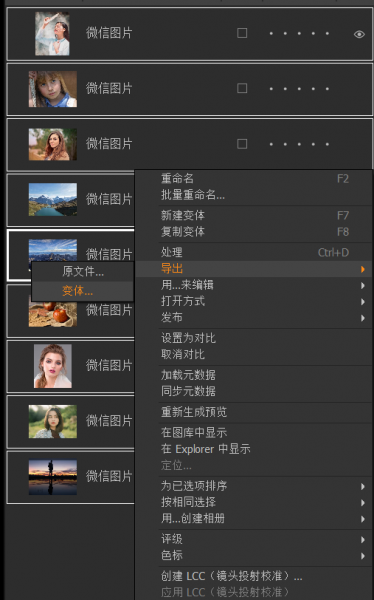Select 复制变体 menu item
This screenshot has width=374, height=600.
[183, 232]
